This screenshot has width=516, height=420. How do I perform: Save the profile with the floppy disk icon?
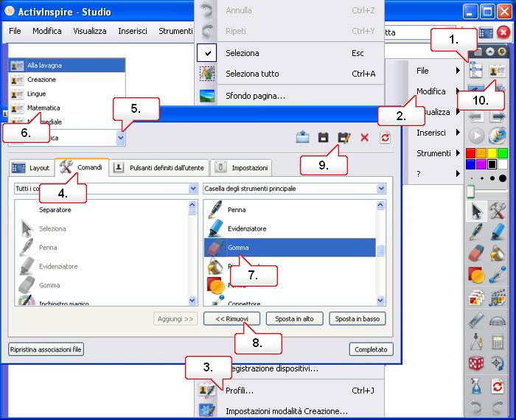[323, 137]
